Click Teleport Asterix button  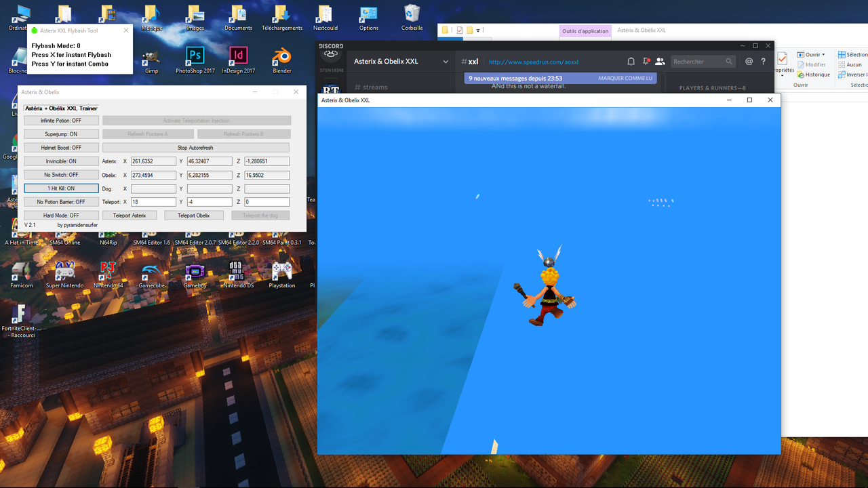tap(130, 216)
